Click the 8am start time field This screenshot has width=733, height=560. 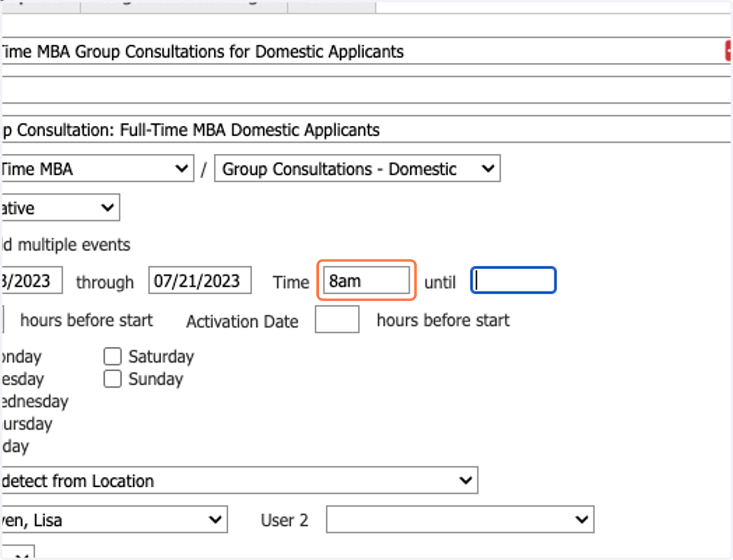click(366, 282)
